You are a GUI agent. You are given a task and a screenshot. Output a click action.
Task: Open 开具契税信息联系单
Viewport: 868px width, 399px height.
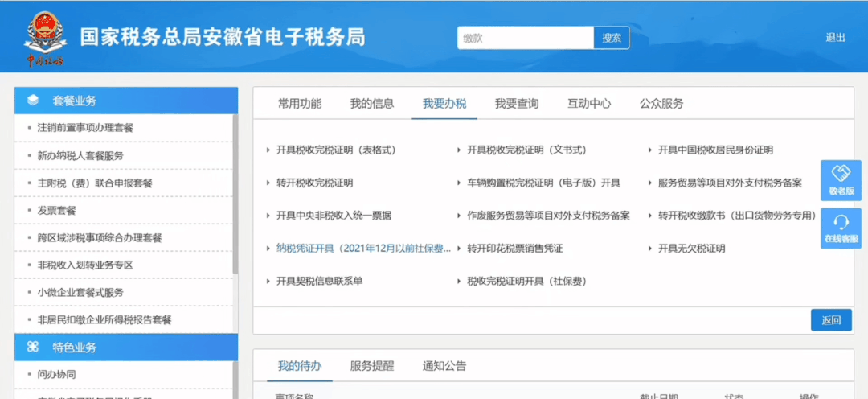coord(319,282)
